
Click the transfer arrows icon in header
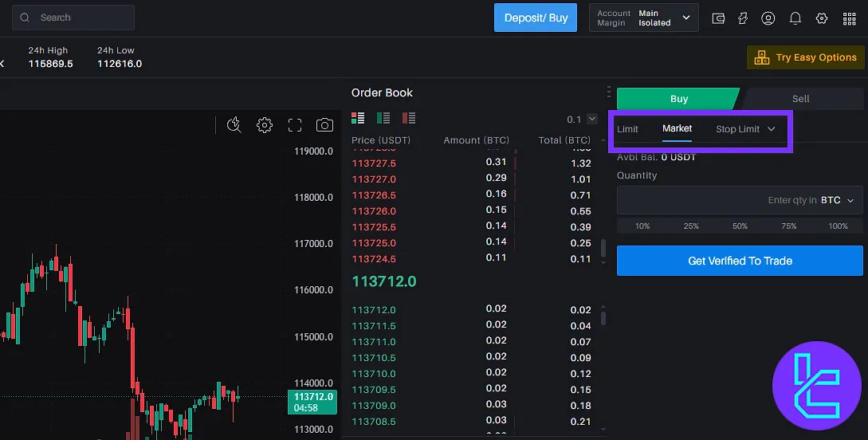coord(743,18)
